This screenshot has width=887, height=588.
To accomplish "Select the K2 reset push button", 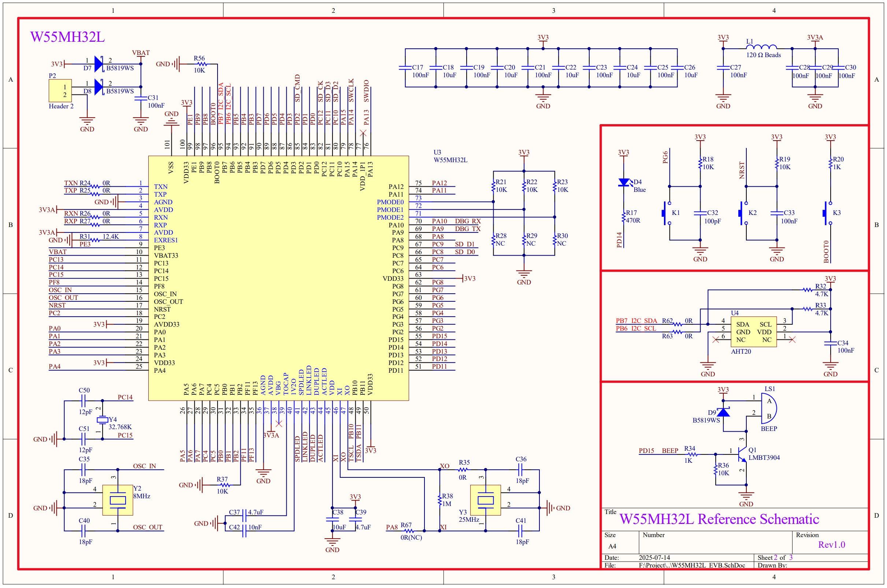I will 744,213.
